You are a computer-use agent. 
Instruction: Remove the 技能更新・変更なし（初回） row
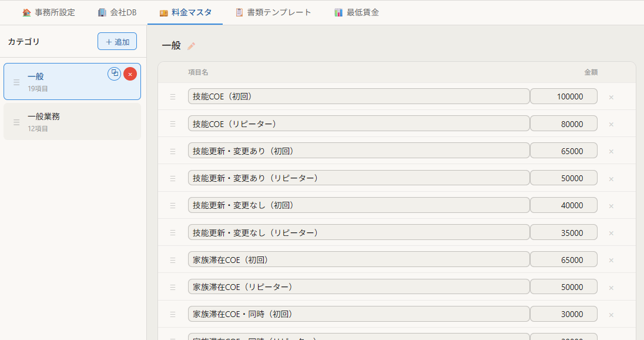tap(611, 206)
